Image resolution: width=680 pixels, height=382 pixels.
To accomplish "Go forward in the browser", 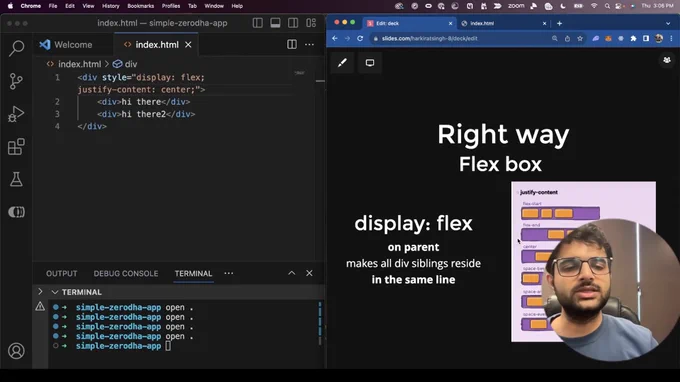I will [347, 38].
